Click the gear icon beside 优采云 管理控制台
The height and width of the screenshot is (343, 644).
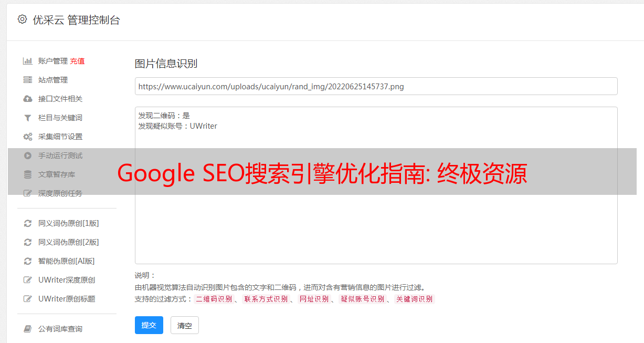click(22, 19)
